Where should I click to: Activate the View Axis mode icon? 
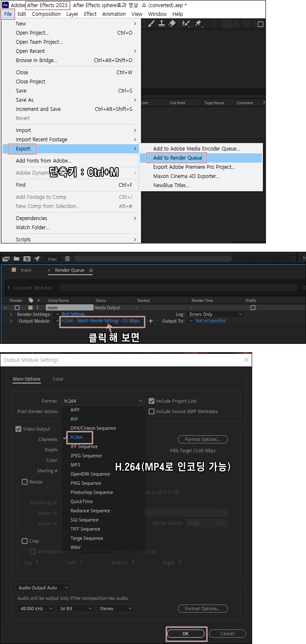(246, 24)
